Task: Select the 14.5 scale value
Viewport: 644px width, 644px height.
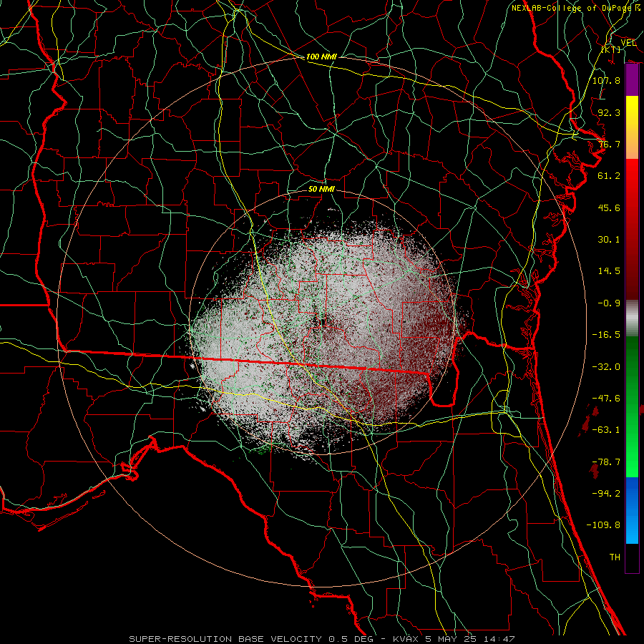Action: pos(609,271)
